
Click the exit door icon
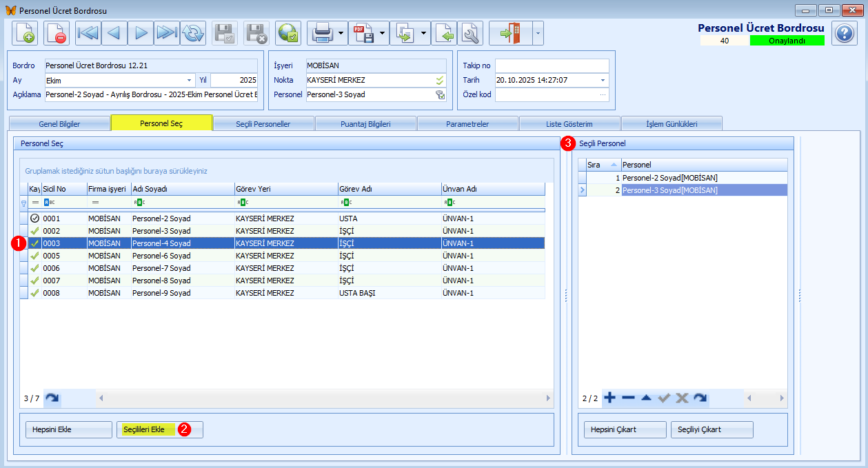click(510, 33)
